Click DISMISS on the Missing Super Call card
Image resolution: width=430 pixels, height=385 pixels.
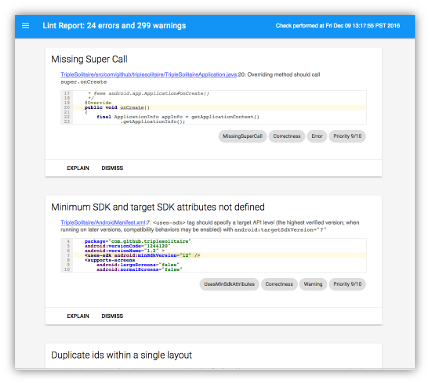point(112,168)
